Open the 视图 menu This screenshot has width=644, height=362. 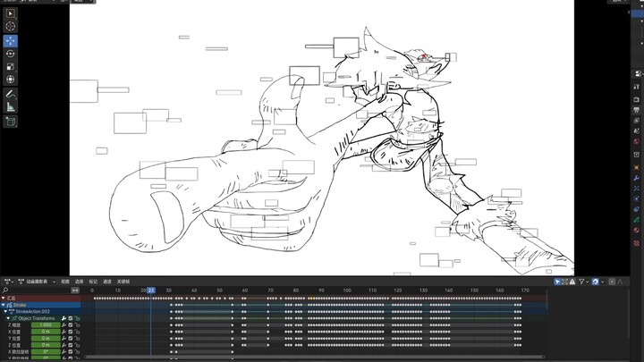tap(65, 282)
